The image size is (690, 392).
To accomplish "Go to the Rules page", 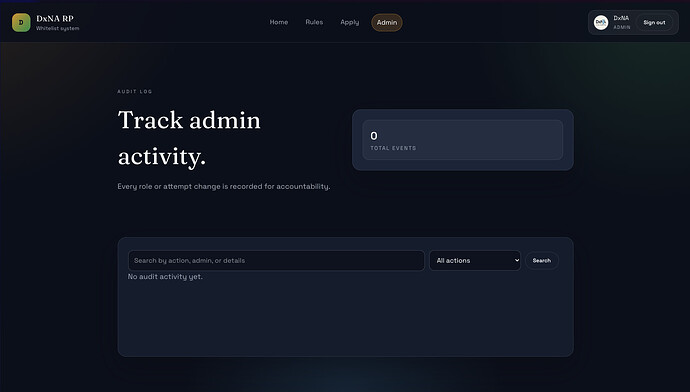I will pos(314,22).
